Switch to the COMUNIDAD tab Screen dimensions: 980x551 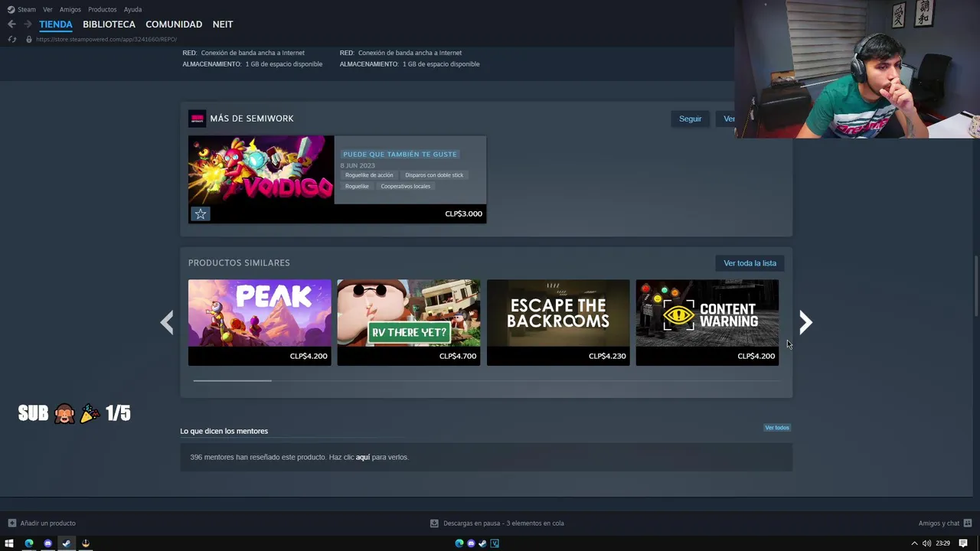[174, 24]
